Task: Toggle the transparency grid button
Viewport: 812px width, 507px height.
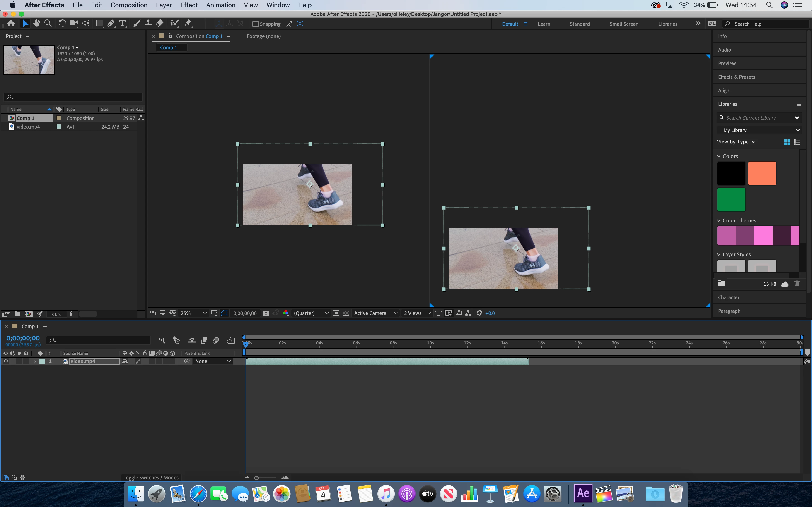Action: tap(346, 313)
